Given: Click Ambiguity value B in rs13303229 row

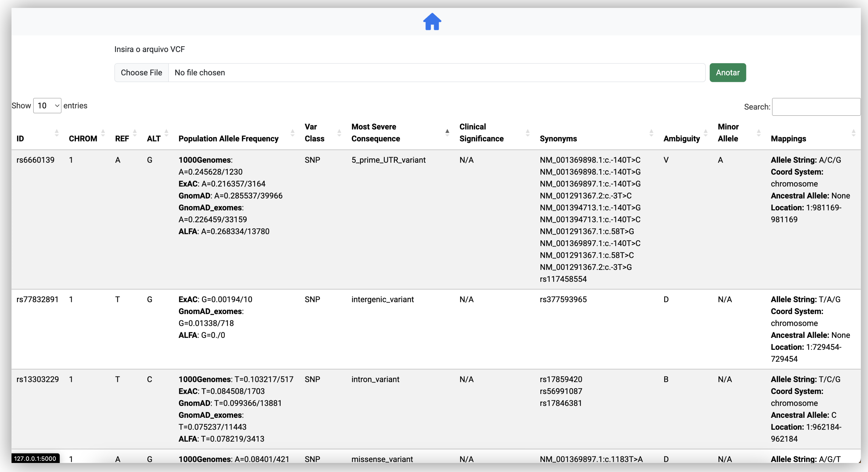Looking at the screenshot, I should 666,379.
